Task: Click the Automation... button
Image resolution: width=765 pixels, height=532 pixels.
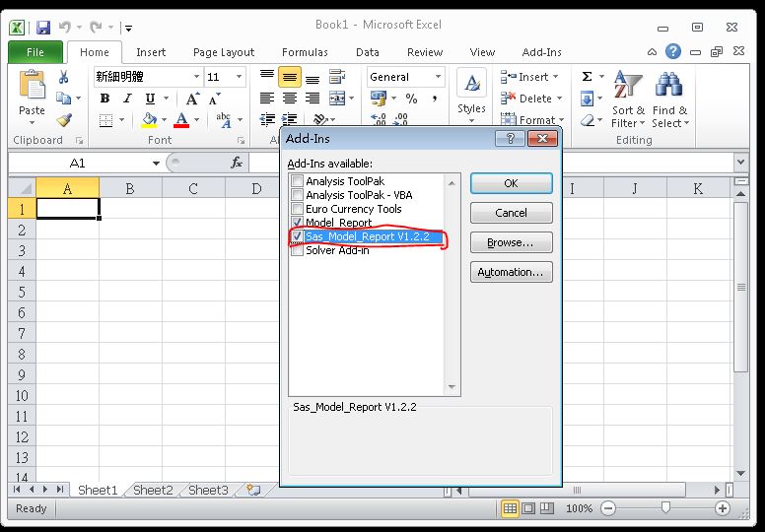Action: click(512, 272)
